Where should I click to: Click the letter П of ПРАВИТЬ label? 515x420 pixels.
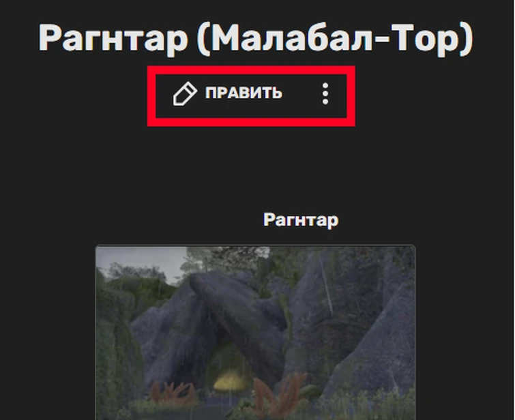tap(211, 93)
